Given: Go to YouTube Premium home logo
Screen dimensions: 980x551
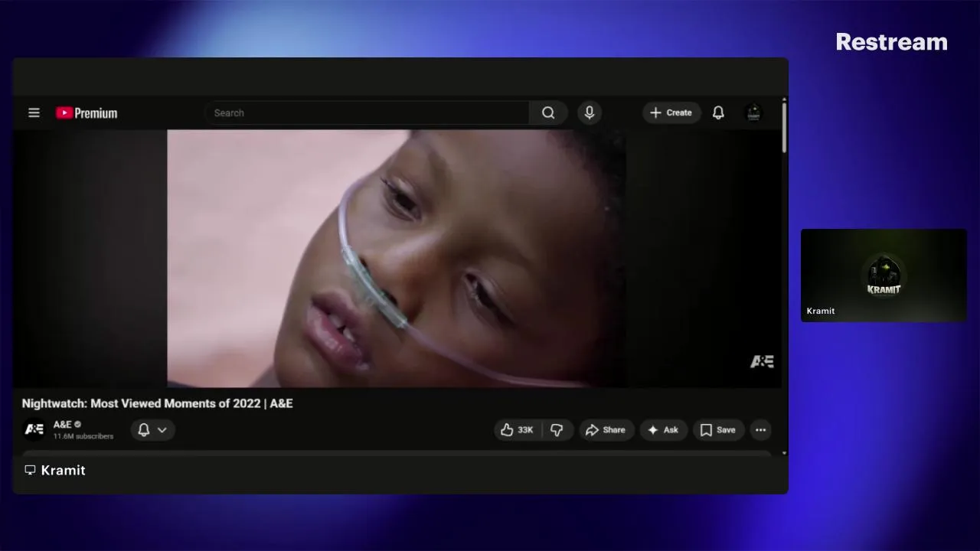Looking at the screenshot, I should coord(87,113).
